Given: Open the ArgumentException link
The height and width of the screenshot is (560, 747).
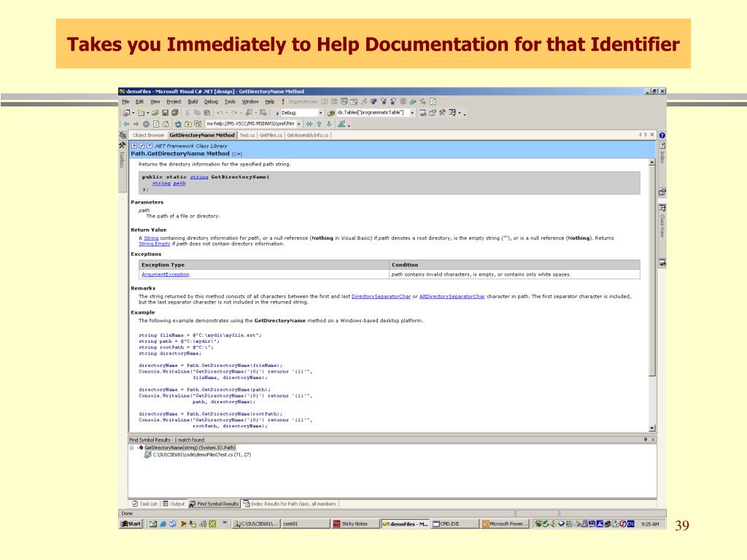Looking at the screenshot, I should pyautogui.click(x=166, y=275).
